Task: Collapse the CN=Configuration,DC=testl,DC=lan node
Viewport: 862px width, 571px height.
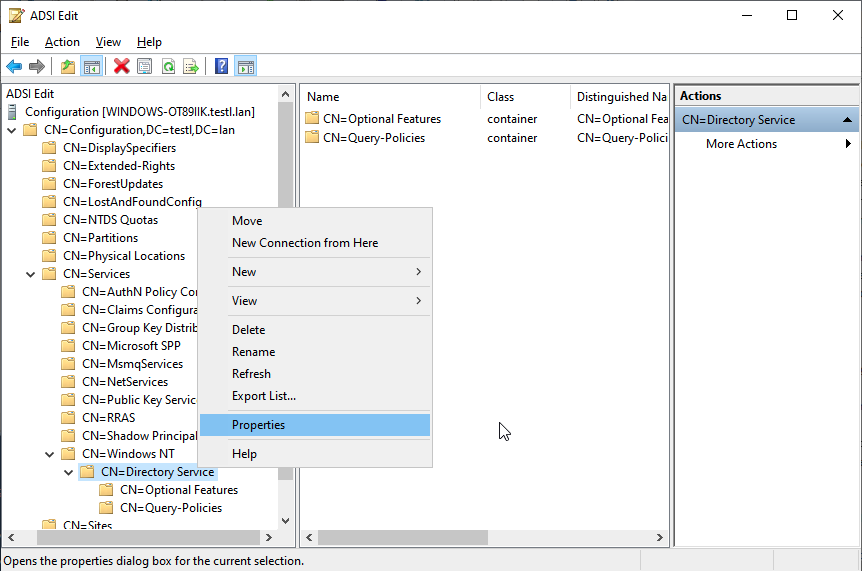Action: click(x=11, y=130)
